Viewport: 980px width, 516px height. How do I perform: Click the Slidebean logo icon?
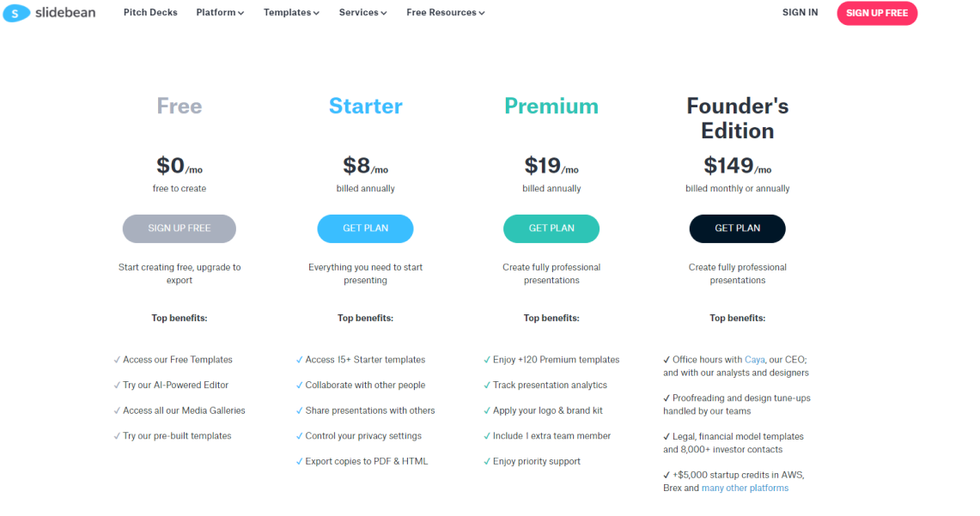tap(15, 13)
